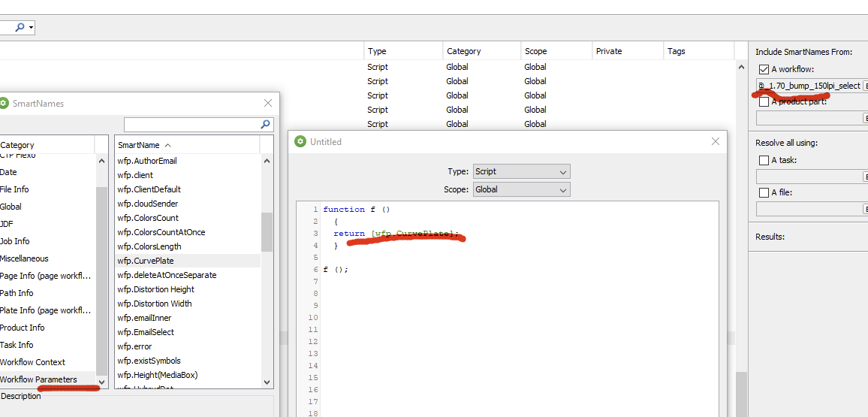
Task: Enable the 'A product part' checkbox
Action: 764,101
